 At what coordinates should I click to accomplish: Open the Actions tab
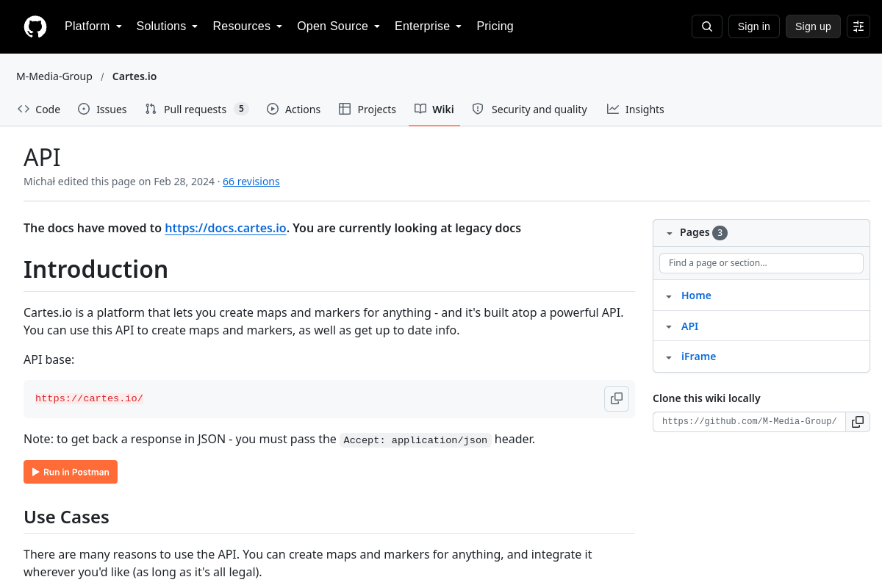[293, 110]
